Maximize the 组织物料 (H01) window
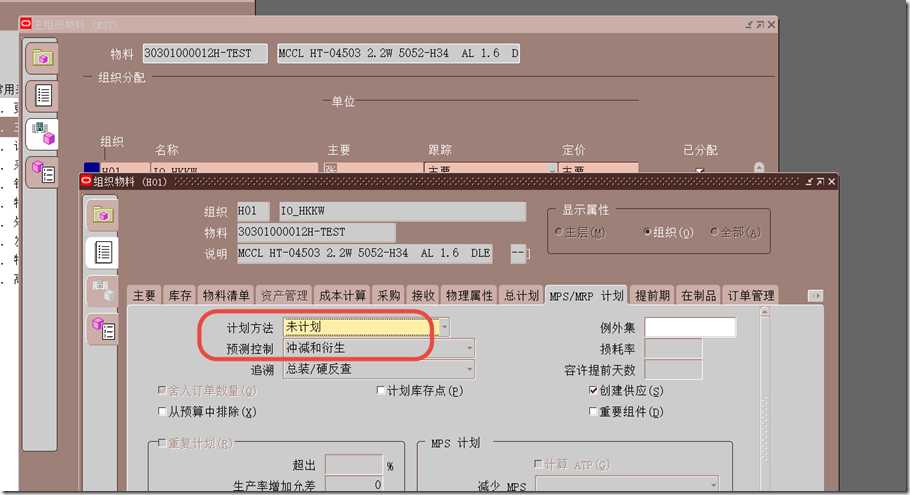Screen dimensions: 910x495 (x=820, y=182)
